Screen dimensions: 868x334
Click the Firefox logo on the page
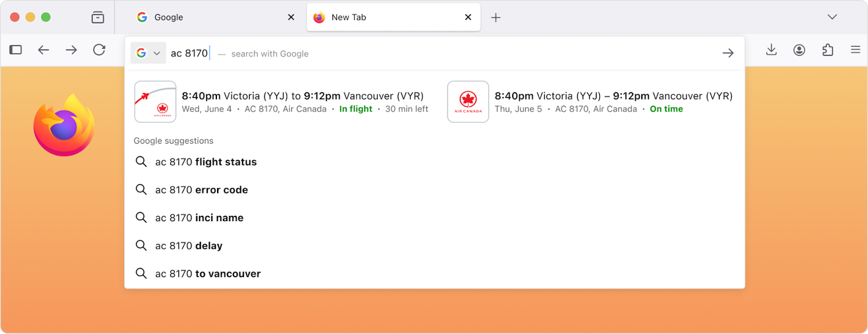[x=64, y=125]
